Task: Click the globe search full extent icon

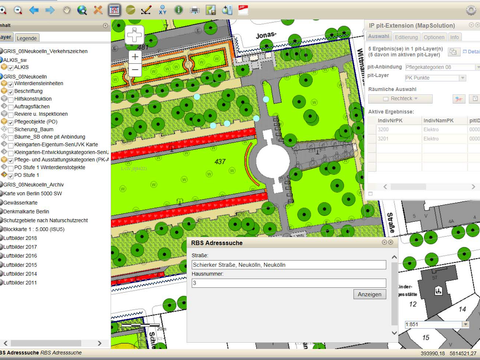Action: point(82,10)
